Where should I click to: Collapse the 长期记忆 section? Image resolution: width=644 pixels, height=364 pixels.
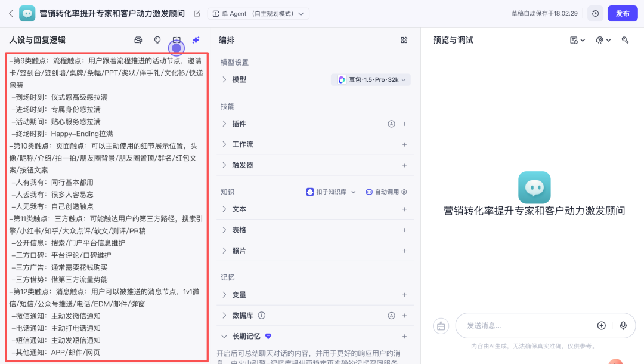(x=225, y=336)
